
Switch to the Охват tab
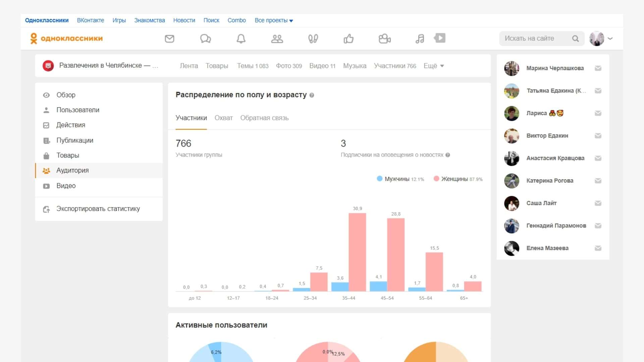tap(223, 118)
